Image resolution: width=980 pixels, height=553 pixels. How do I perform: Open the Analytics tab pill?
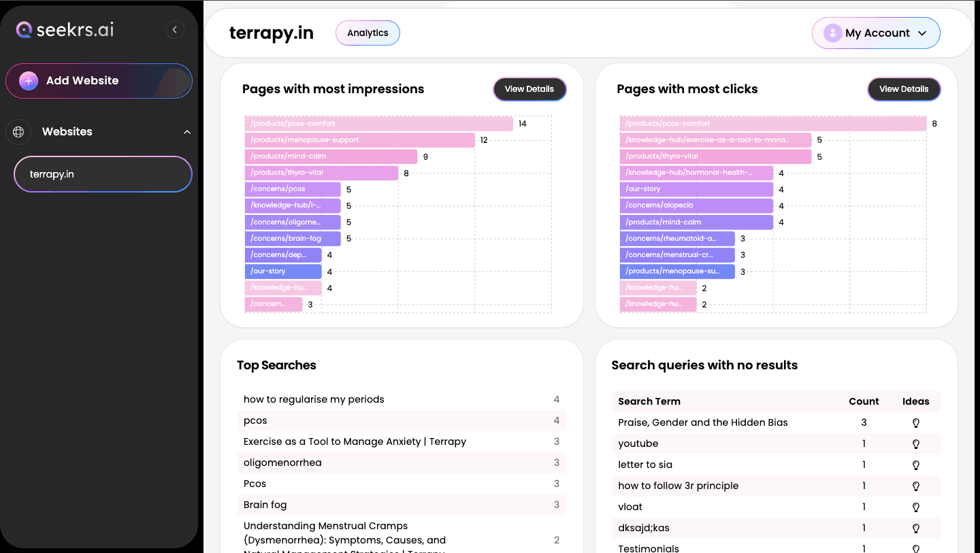point(367,33)
